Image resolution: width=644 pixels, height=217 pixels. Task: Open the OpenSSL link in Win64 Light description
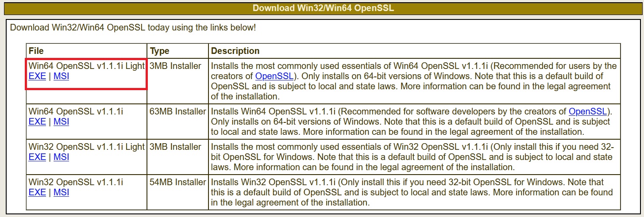tap(274, 76)
